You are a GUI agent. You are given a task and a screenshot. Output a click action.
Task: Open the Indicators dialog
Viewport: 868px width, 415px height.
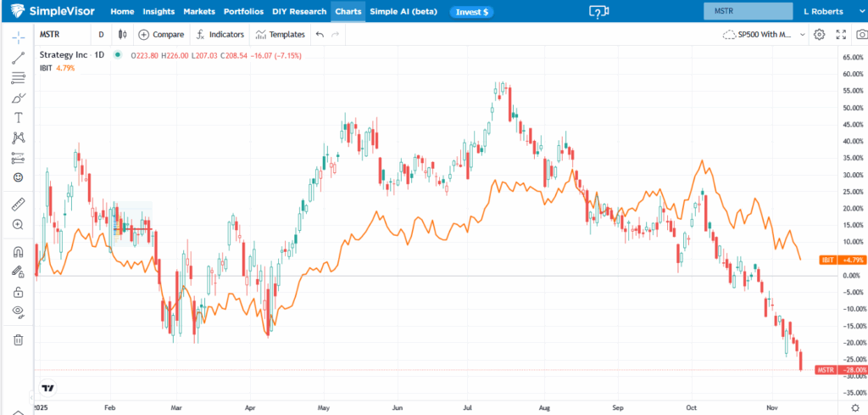point(220,34)
